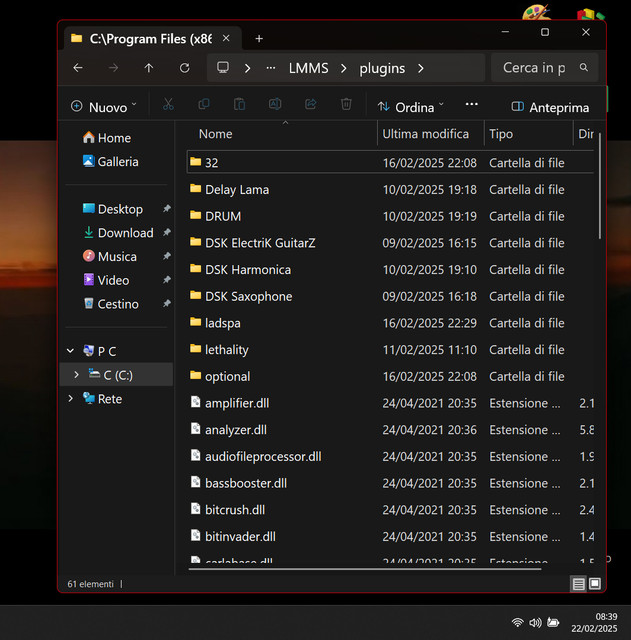Open Desktop quick access folder
Screen dimensions: 631x640
click(x=113, y=209)
